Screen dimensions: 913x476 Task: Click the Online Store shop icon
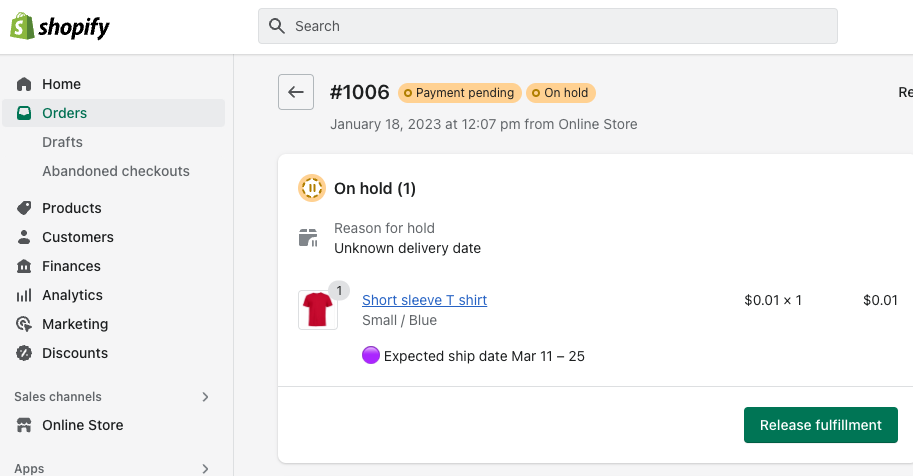click(x=24, y=425)
